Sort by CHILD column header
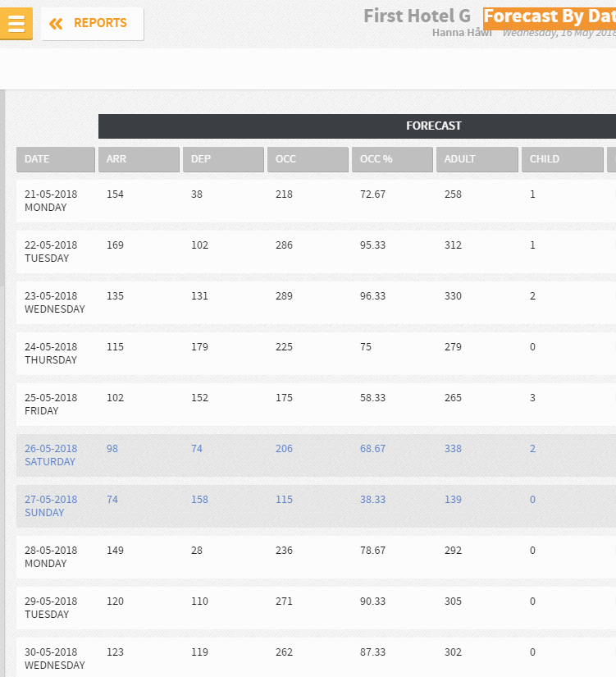Viewport: 616px width, 677px height. click(563, 159)
